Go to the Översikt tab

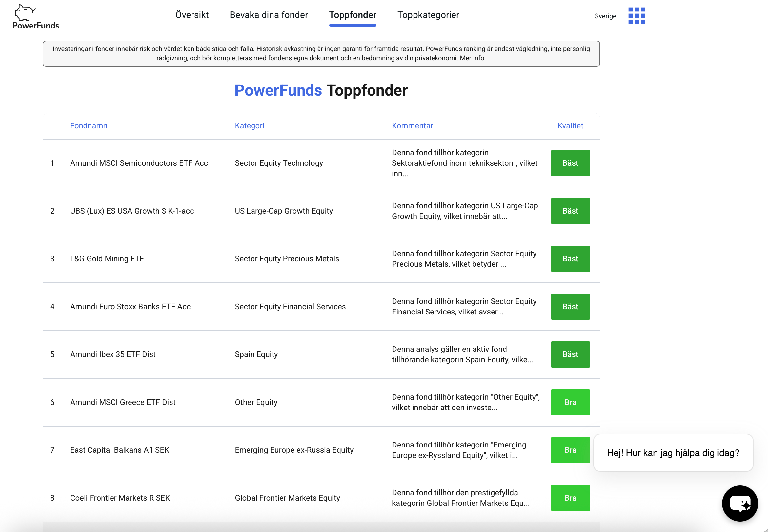tap(192, 15)
